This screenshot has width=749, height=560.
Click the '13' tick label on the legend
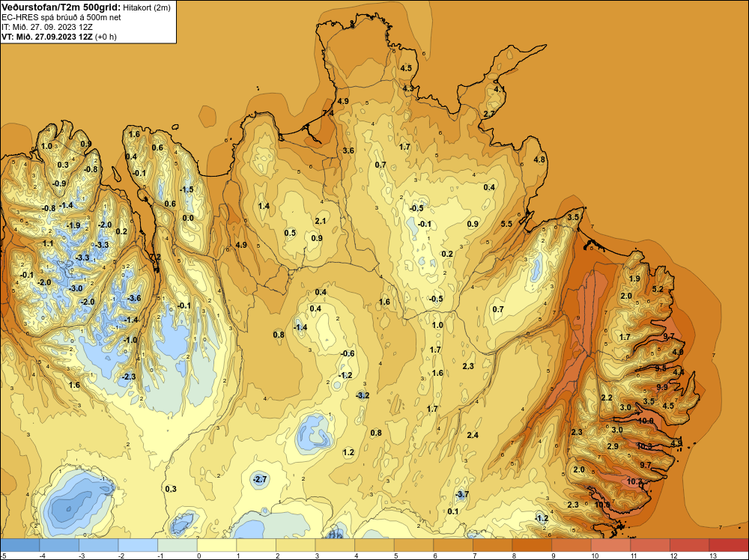(713, 556)
